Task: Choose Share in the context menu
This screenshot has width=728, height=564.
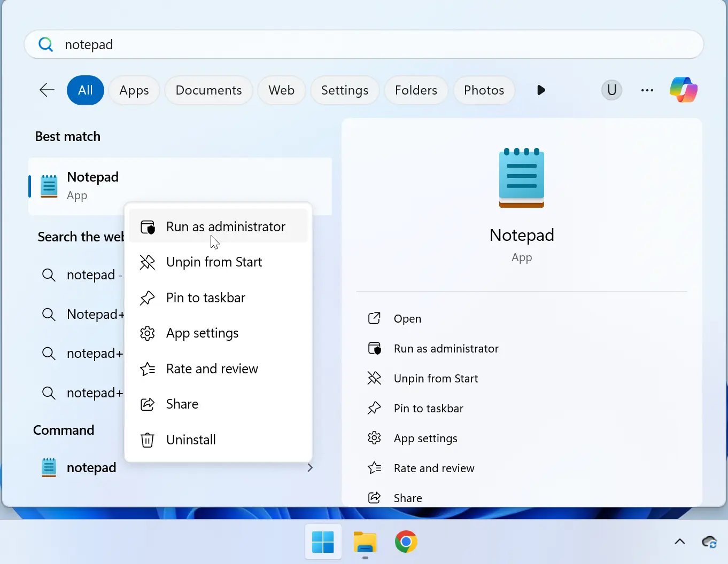Action: (218, 404)
